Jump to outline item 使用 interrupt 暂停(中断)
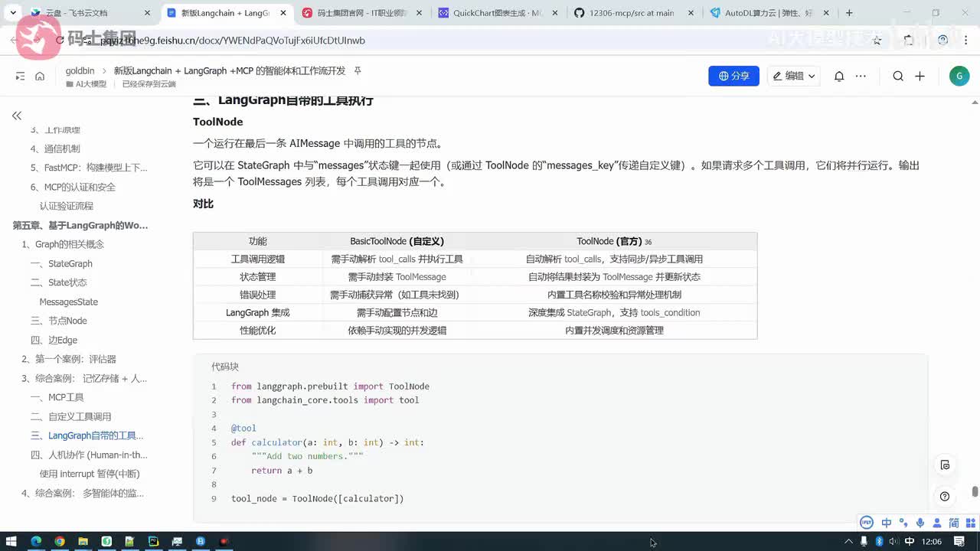Viewport: 980px width, 551px height. pos(90,474)
